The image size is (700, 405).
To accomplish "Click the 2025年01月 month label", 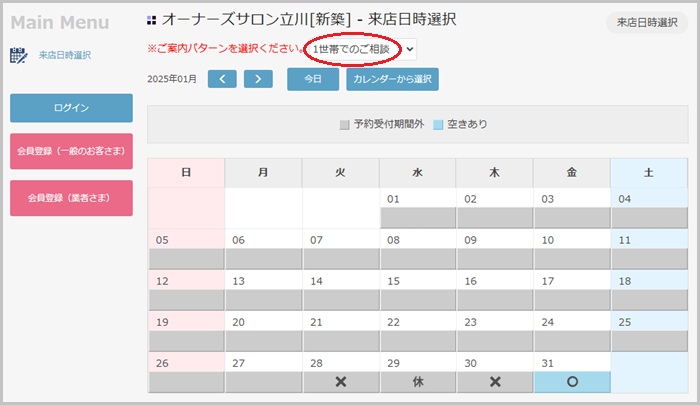I will point(172,79).
